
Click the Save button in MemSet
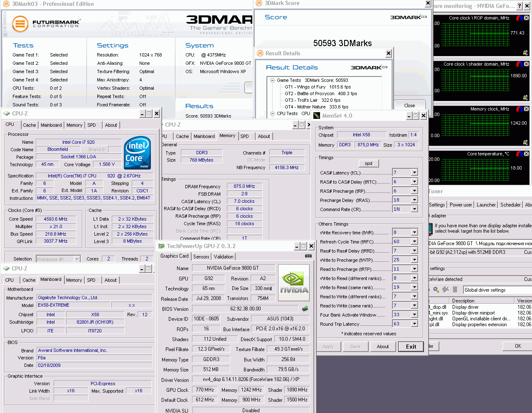(x=355, y=347)
